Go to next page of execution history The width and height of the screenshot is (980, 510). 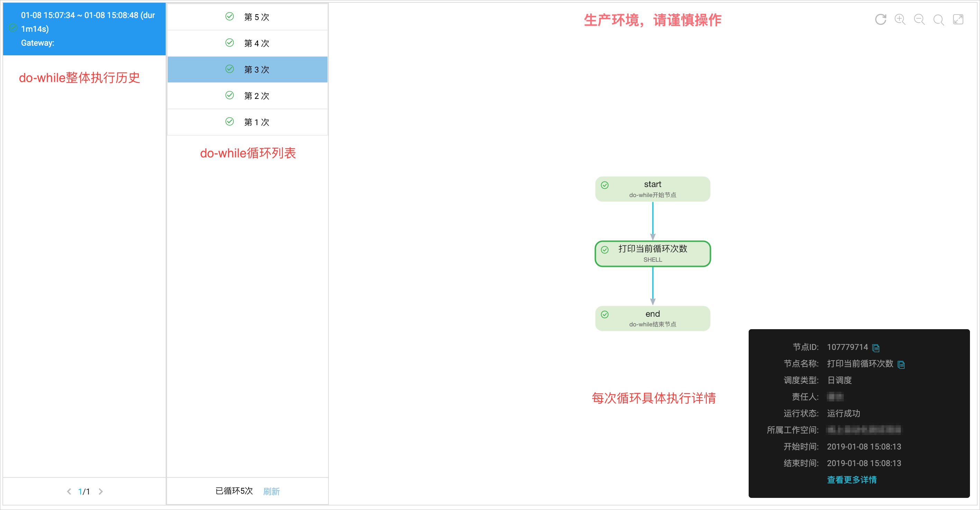100,491
